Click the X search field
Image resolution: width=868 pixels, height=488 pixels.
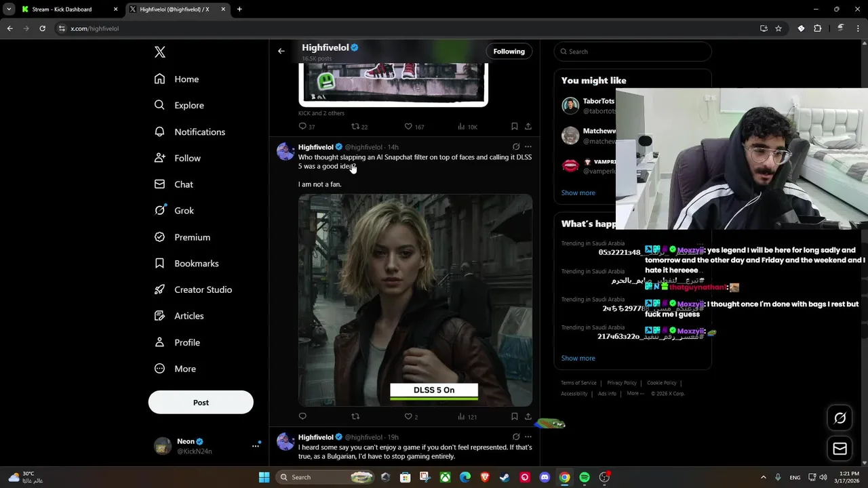point(633,52)
